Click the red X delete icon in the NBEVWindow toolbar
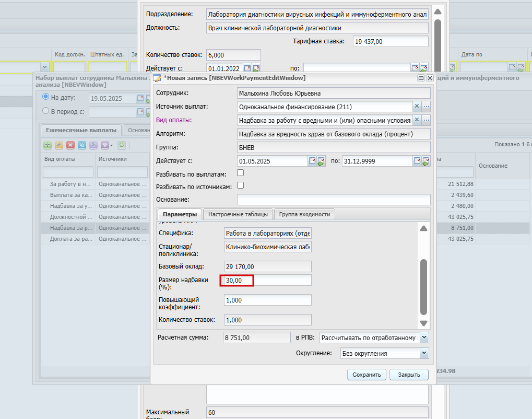The image size is (532, 419). 70,145
